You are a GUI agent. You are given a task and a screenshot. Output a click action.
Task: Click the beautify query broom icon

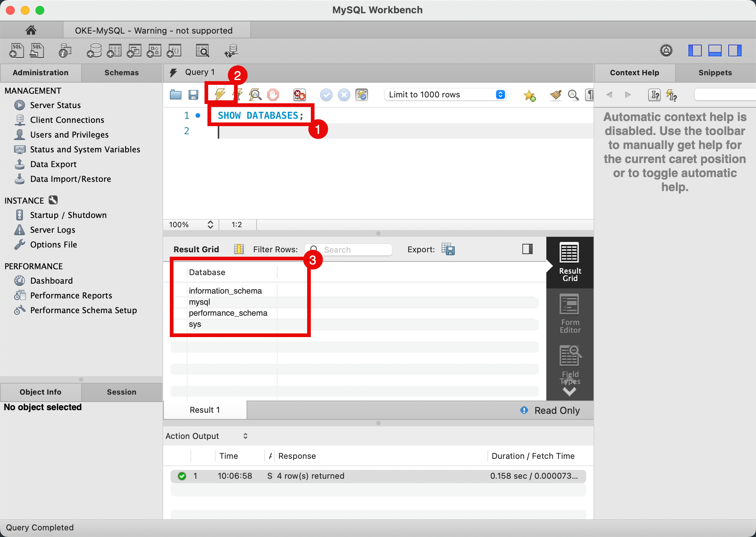[x=555, y=95]
